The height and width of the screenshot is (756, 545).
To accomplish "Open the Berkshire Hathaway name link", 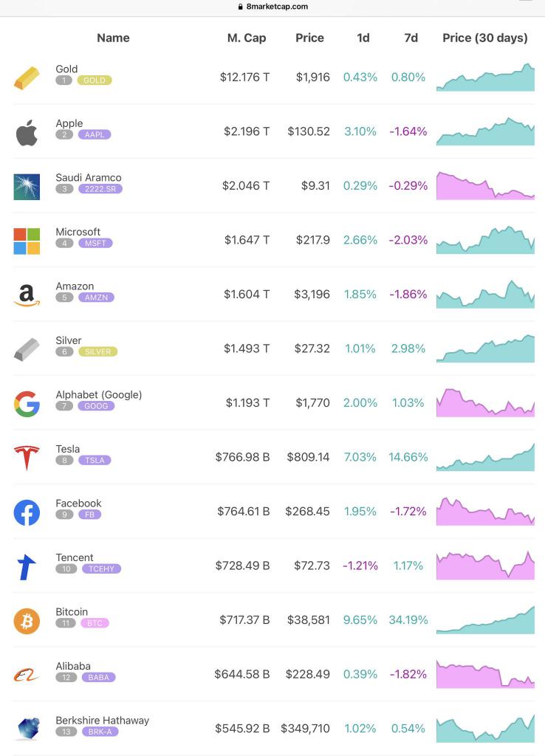I will coord(102,720).
